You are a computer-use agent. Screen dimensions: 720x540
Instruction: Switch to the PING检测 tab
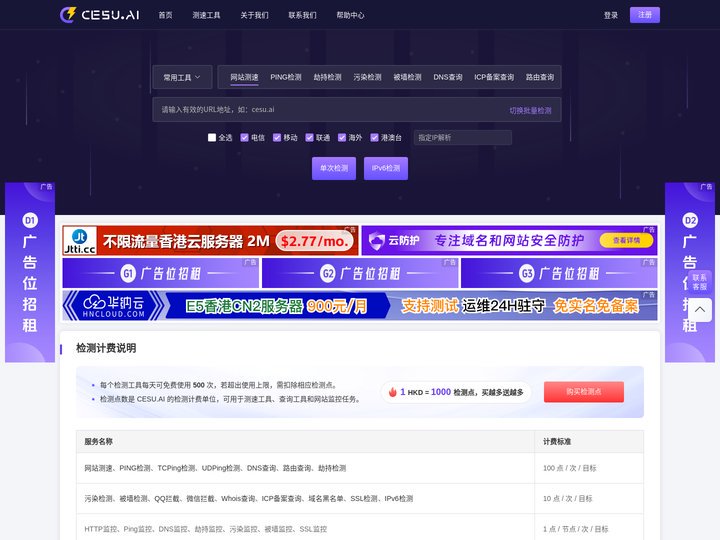tap(286, 77)
